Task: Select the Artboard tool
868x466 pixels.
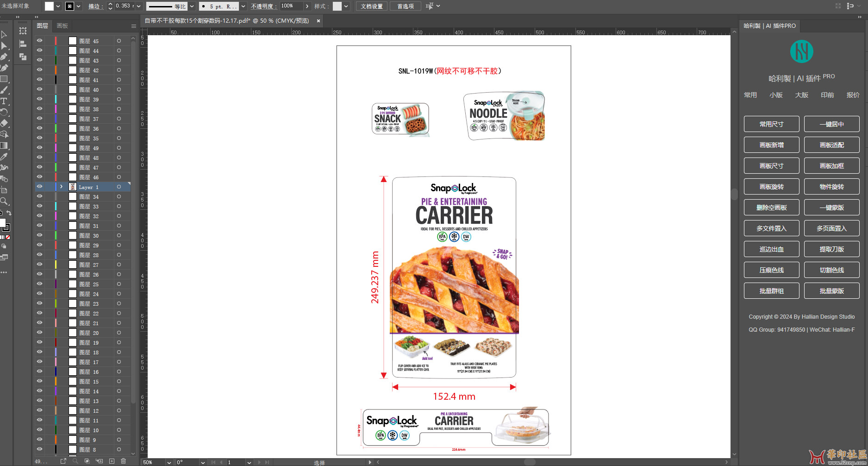Action: pos(4,190)
